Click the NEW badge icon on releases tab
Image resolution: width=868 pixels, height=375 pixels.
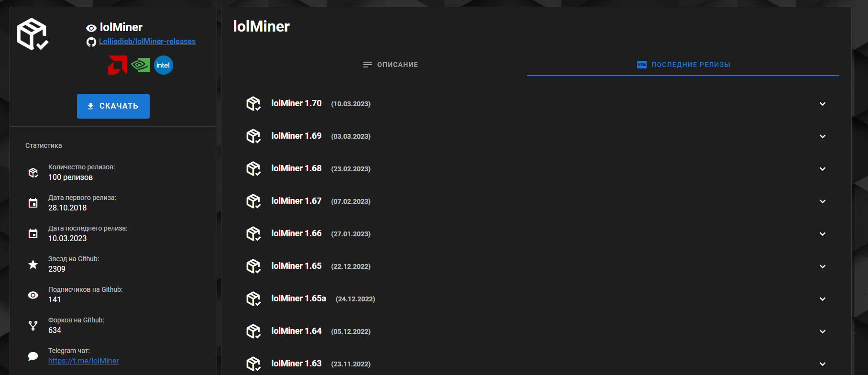[642, 65]
